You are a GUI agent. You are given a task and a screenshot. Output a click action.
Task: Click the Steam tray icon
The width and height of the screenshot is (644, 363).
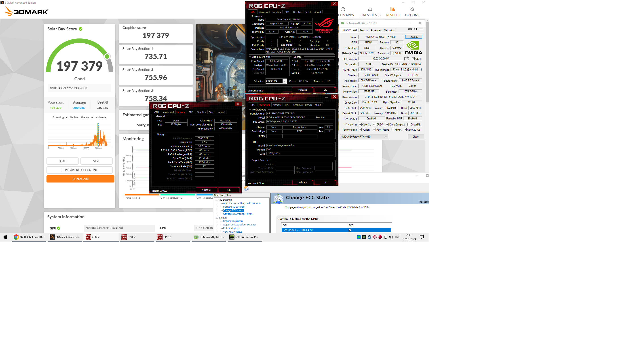click(x=369, y=237)
